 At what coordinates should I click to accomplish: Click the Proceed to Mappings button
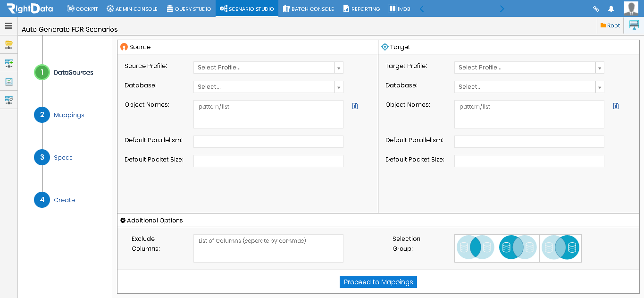tap(378, 281)
